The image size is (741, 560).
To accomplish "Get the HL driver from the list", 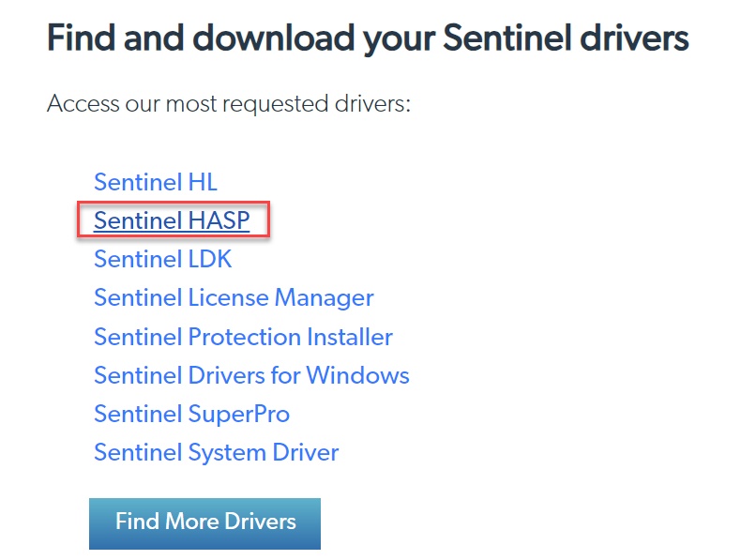I will pos(156,182).
